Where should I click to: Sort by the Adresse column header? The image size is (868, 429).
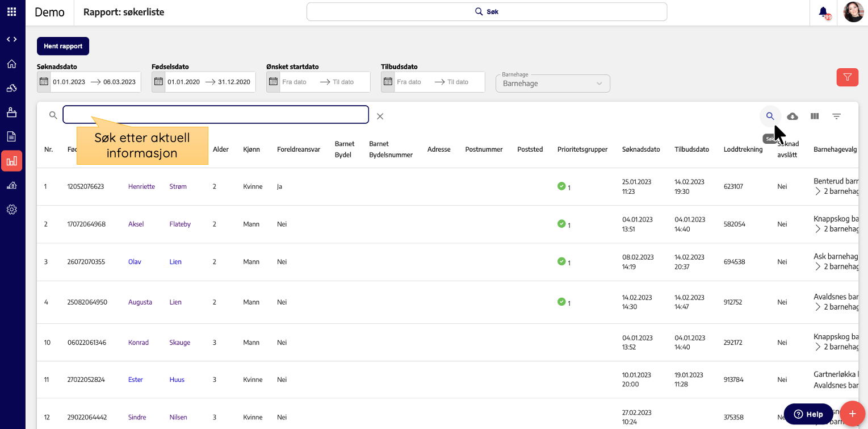pyautogui.click(x=439, y=149)
